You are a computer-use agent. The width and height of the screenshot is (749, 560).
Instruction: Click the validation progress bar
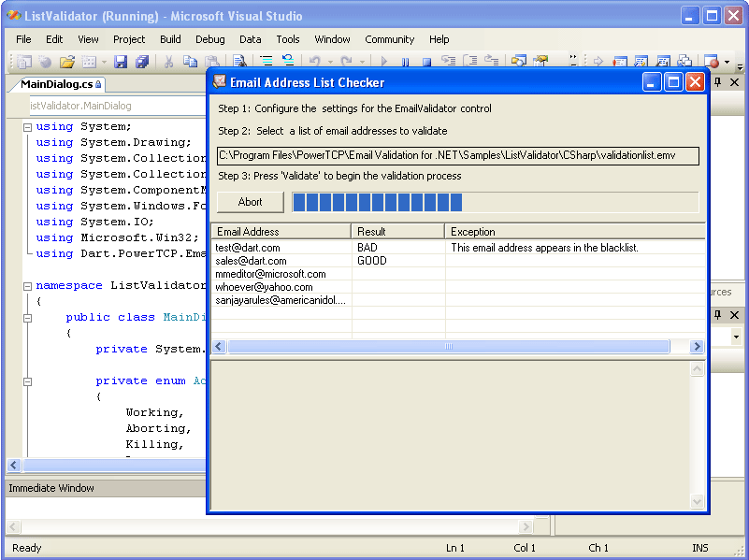pos(496,202)
